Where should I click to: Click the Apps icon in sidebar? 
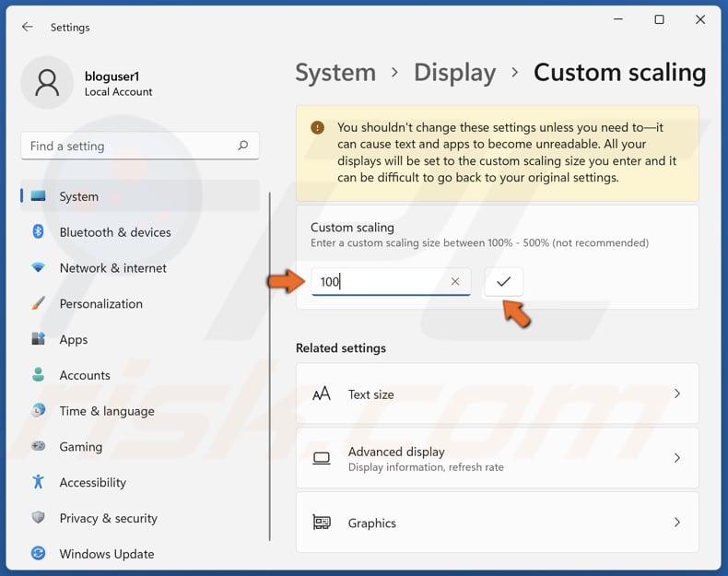(x=38, y=339)
